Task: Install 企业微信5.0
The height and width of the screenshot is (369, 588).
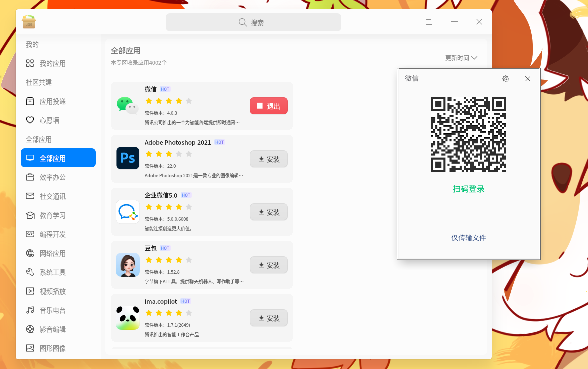Action: tap(269, 212)
